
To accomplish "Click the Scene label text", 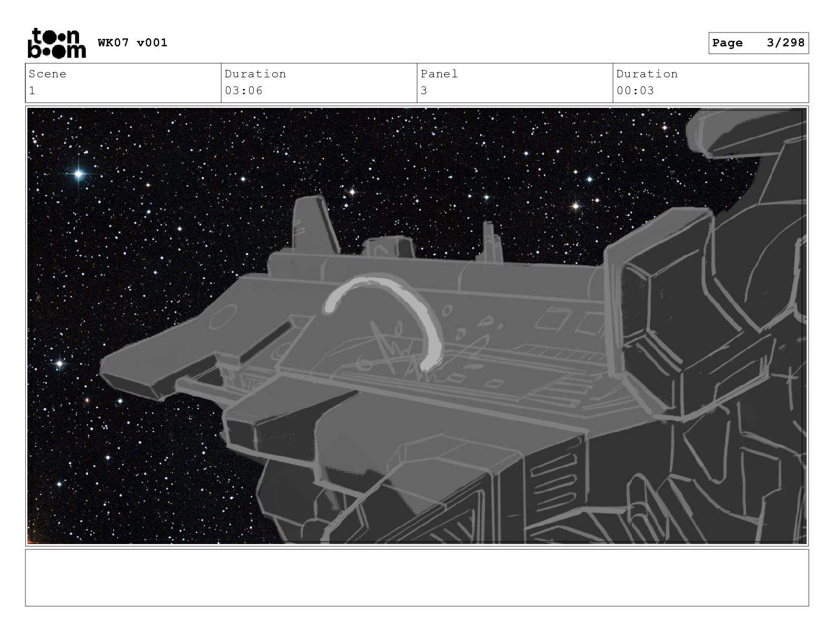I will [x=48, y=74].
